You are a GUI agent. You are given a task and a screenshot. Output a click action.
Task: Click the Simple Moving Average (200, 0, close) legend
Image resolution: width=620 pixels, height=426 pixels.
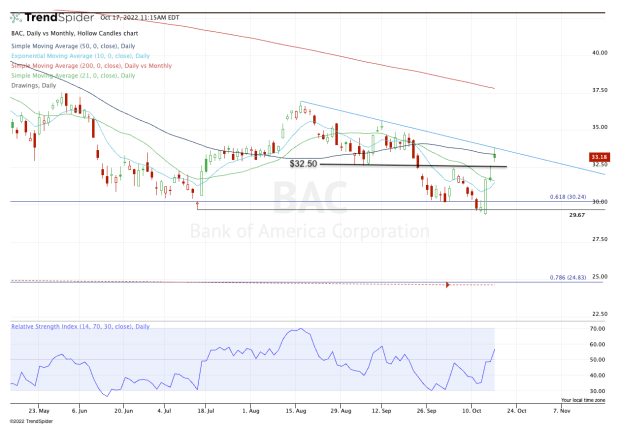[x=91, y=66]
